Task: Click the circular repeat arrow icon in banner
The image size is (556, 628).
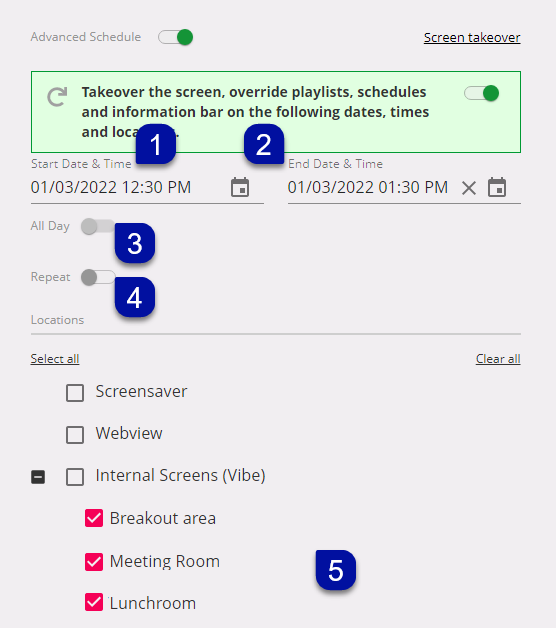Action: pyautogui.click(x=57, y=97)
